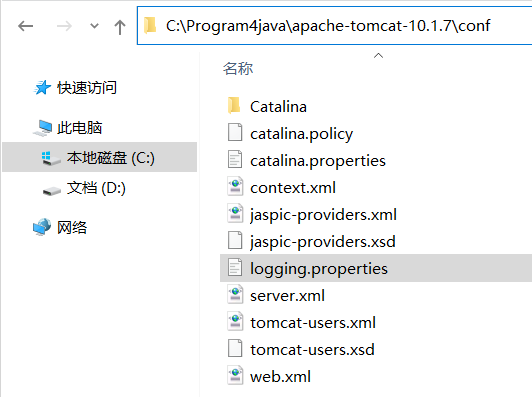Sort files by the 名称 column header
The height and width of the screenshot is (397, 532).
click(x=238, y=68)
